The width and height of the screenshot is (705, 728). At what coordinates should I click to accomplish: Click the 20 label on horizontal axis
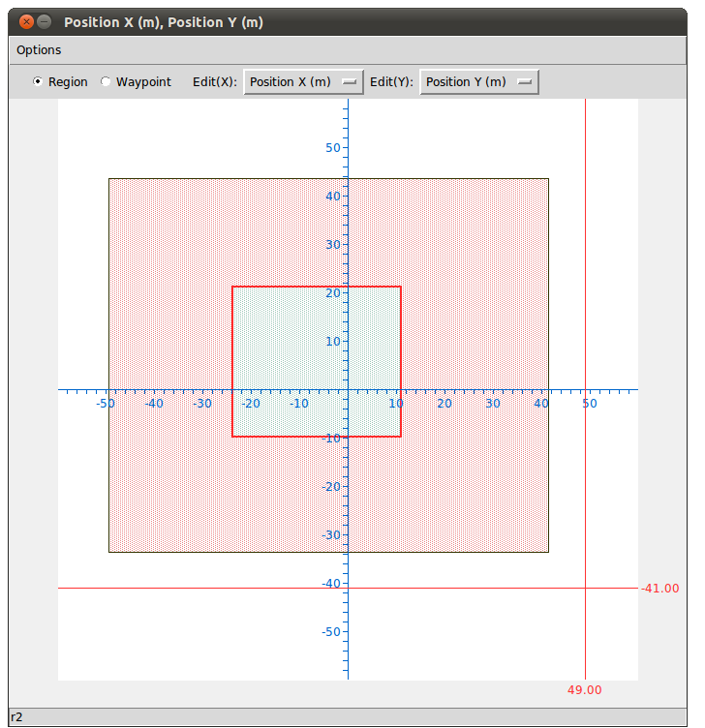click(444, 404)
